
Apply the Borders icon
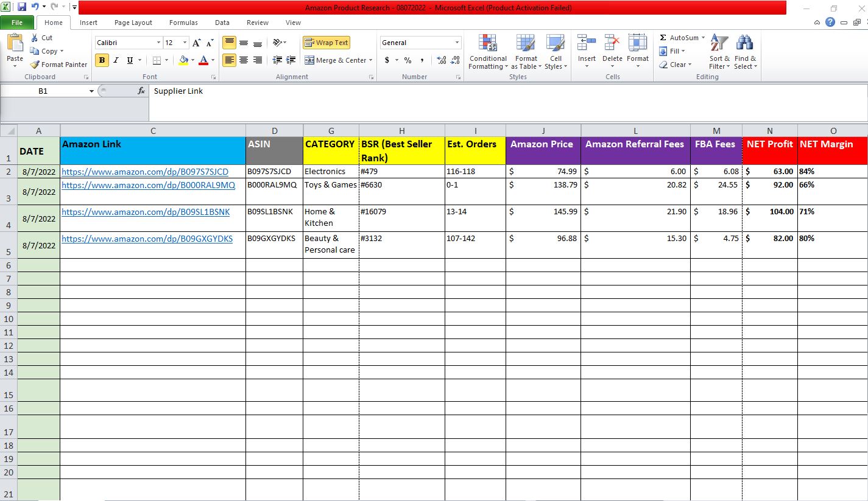(x=157, y=60)
